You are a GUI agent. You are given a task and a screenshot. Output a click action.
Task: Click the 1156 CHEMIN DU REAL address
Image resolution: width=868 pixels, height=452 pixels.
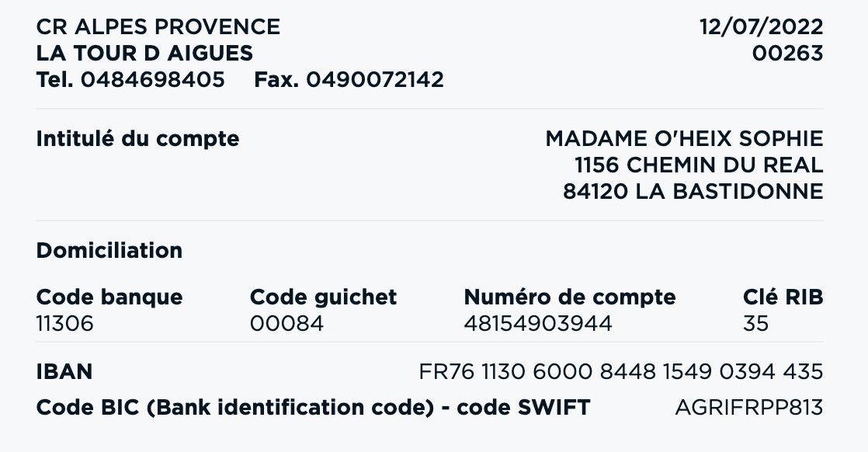(x=699, y=165)
